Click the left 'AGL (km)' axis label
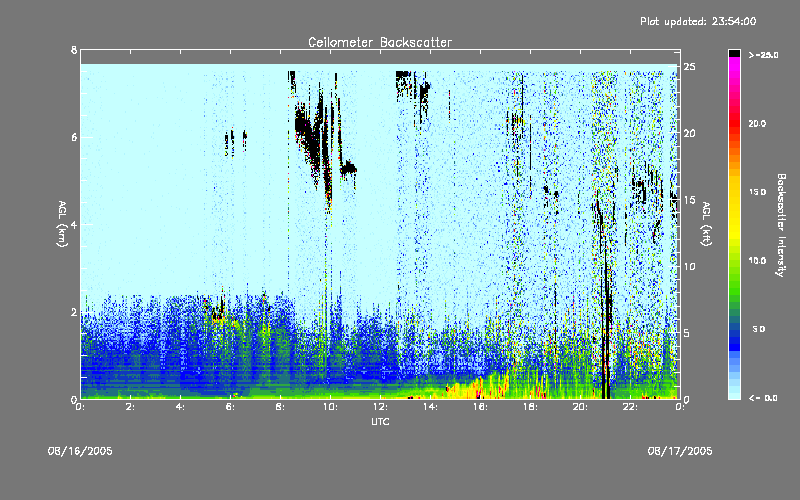800x500 pixels. 62,224
